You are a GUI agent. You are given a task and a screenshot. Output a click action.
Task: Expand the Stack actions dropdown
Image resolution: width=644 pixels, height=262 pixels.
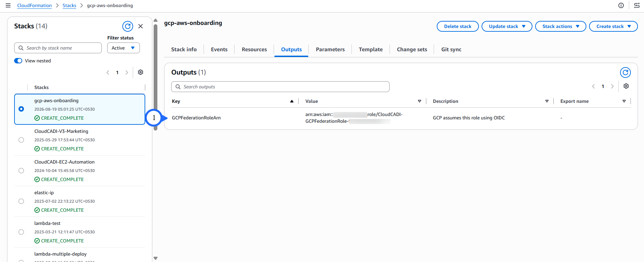[x=561, y=26]
